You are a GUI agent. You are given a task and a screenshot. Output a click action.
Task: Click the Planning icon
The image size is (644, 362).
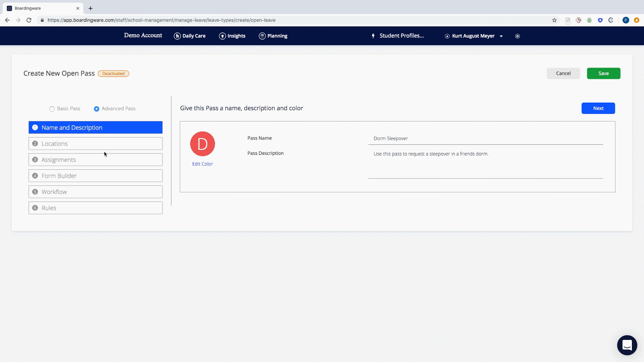tap(262, 36)
